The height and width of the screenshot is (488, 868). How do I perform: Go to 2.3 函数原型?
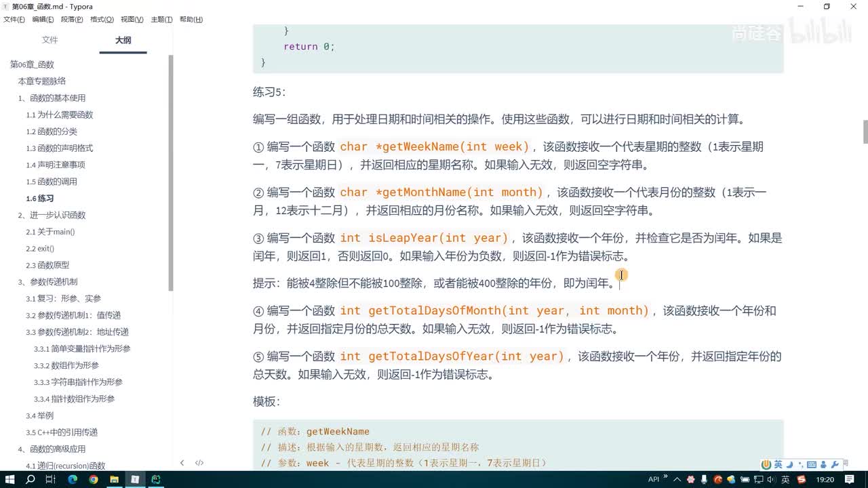click(x=47, y=265)
